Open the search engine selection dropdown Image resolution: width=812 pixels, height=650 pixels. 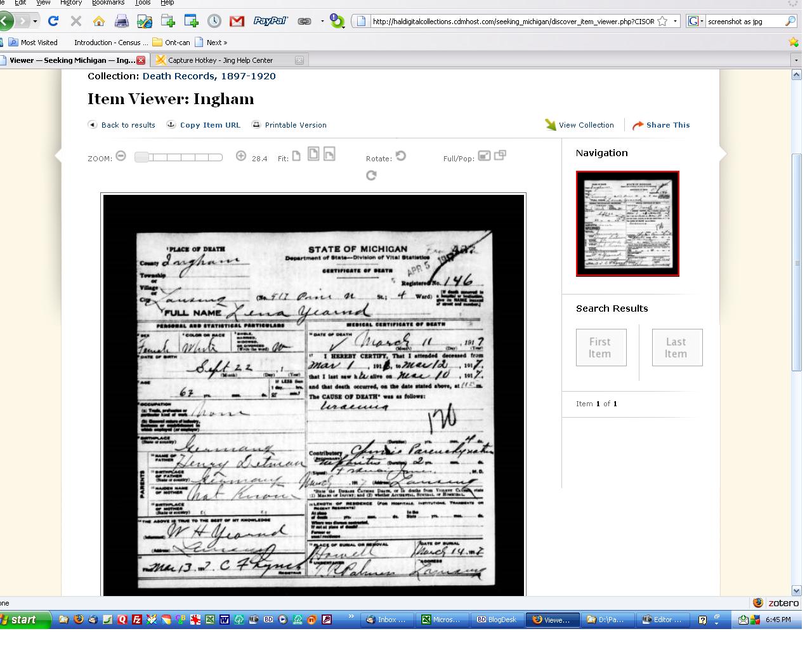[696, 21]
